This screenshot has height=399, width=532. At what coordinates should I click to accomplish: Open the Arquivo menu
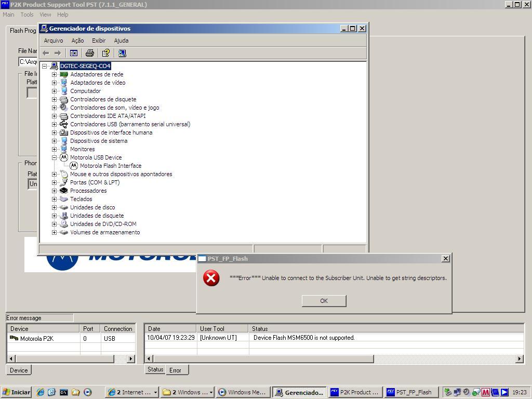pos(54,41)
